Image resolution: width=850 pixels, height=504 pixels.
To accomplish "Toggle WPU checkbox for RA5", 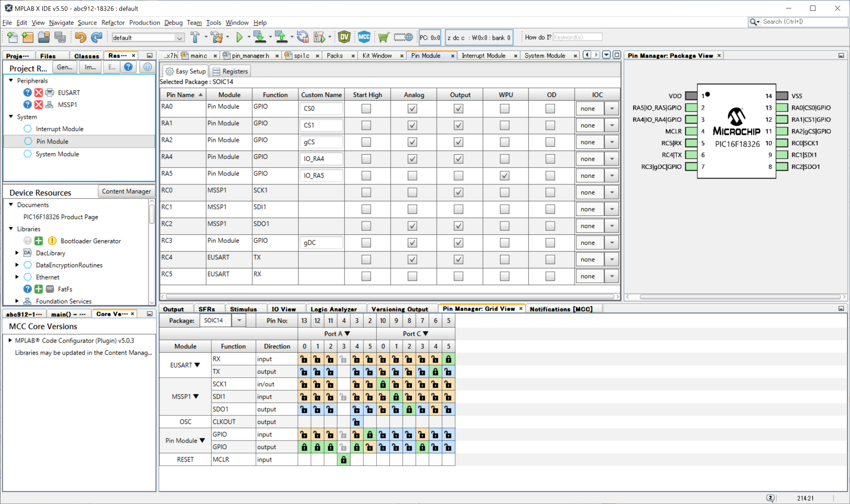I will point(504,176).
